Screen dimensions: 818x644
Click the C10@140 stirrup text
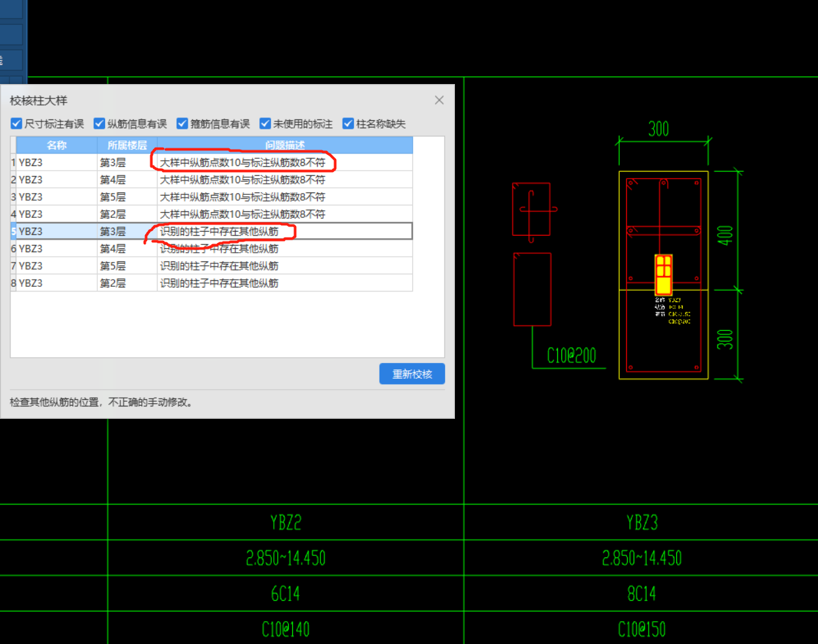click(x=286, y=629)
